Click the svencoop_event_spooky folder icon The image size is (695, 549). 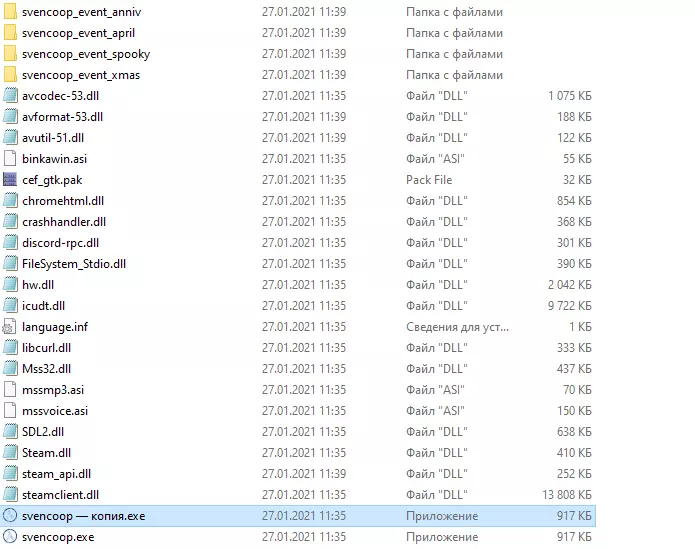[x=10, y=54]
